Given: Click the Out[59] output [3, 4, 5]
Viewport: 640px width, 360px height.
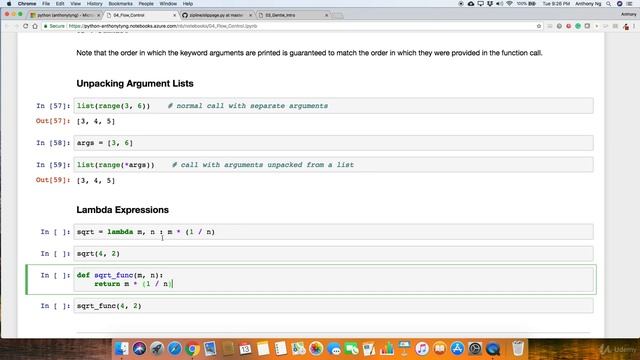Looking at the screenshot, I should pyautogui.click(x=96, y=180).
